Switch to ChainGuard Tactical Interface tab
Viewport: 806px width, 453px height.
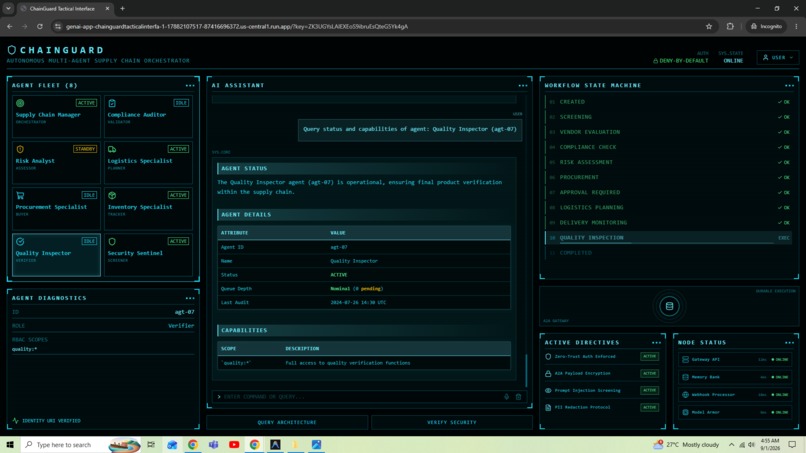coord(63,9)
